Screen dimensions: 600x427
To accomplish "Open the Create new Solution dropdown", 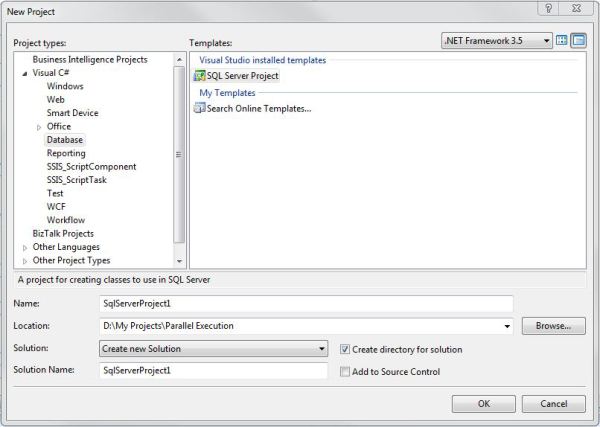I will pos(214,349).
